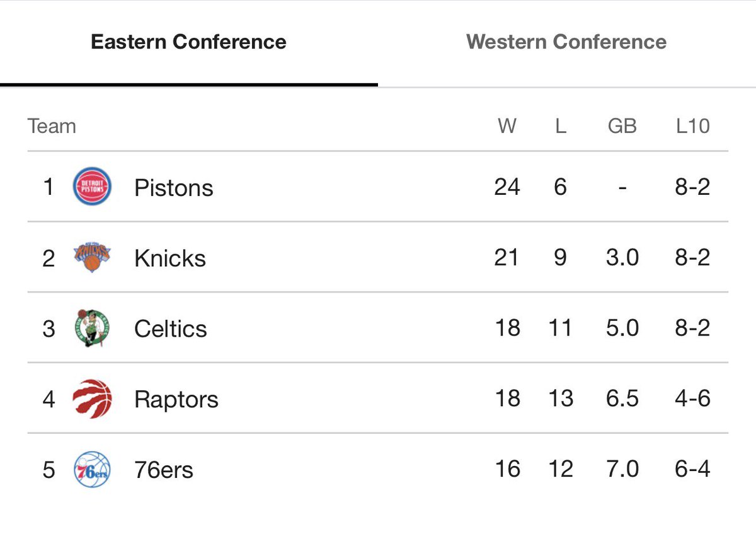Switch to the Western Conference tab
The image size is (756, 541).
pyautogui.click(x=566, y=42)
